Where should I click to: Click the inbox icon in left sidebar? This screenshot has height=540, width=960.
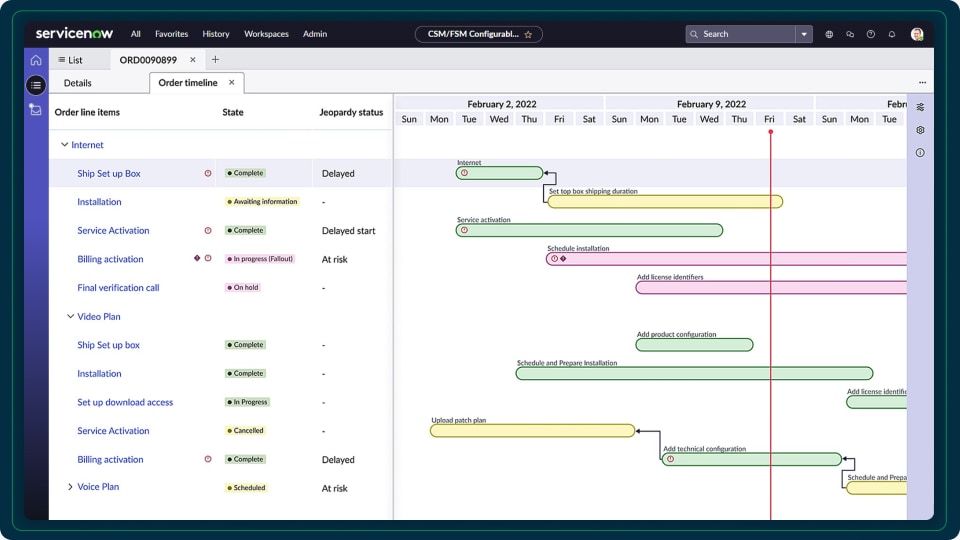click(36, 110)
